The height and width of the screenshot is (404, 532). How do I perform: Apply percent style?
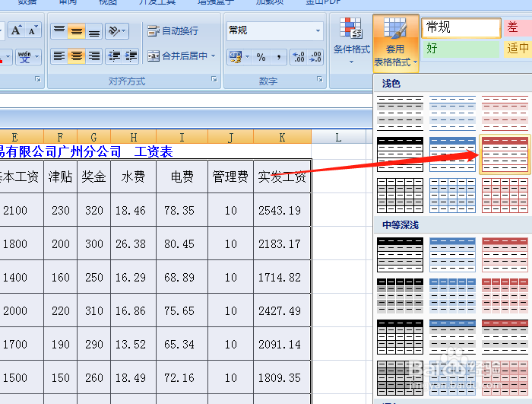click(261, 57)
